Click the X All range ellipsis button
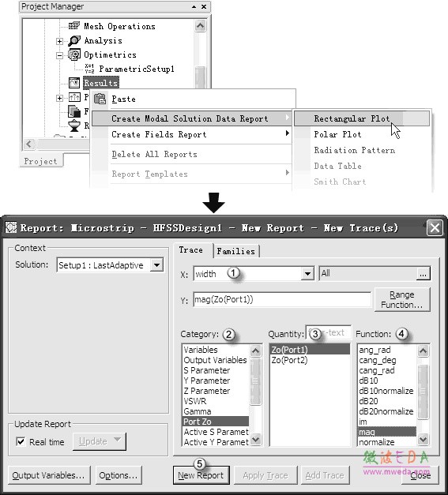Viewport: 448px width, 495px height. coord(423,274)
